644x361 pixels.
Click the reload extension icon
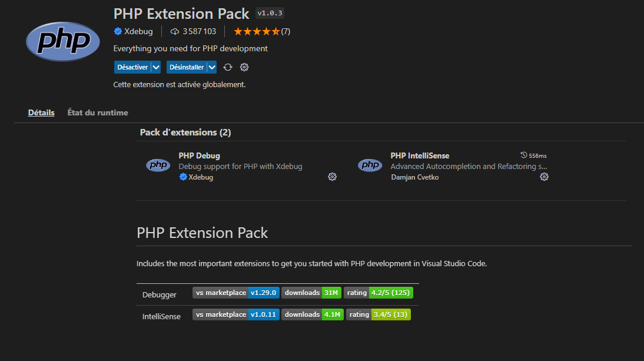tap(228, 67)
